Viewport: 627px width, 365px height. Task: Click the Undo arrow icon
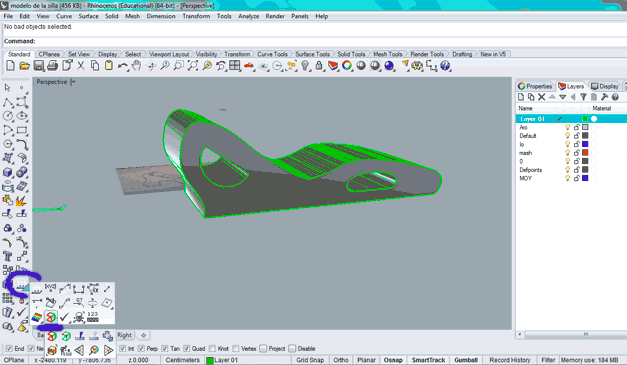click(x=123, y=66)
